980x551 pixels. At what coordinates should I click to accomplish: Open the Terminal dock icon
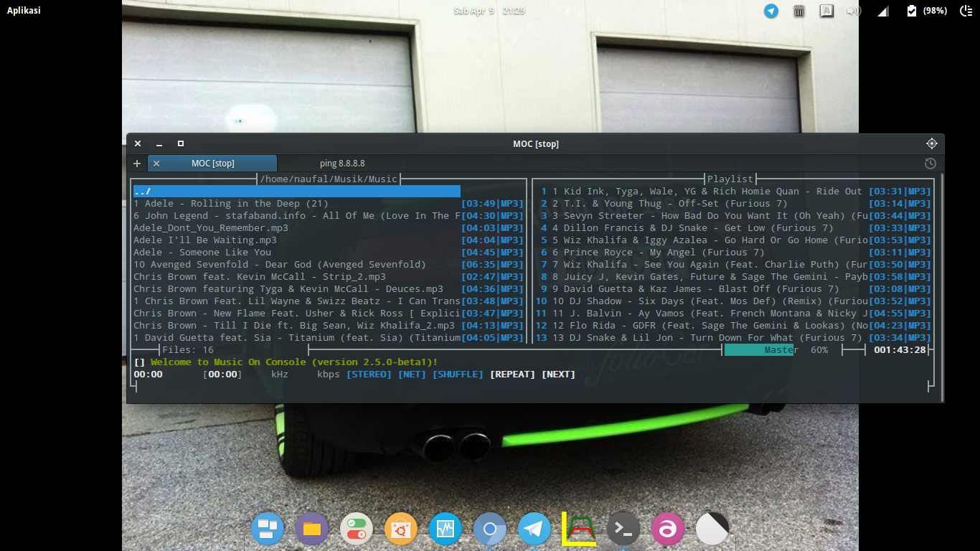pos(623,529)
